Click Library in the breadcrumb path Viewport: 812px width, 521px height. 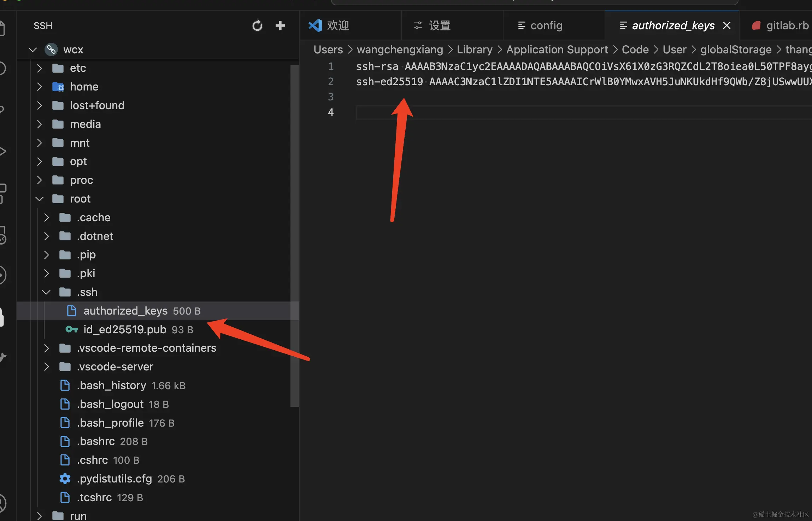[474, 49]
